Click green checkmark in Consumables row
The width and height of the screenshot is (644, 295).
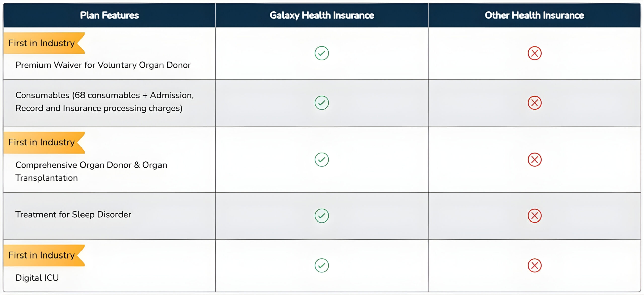(x=321, y=103)
